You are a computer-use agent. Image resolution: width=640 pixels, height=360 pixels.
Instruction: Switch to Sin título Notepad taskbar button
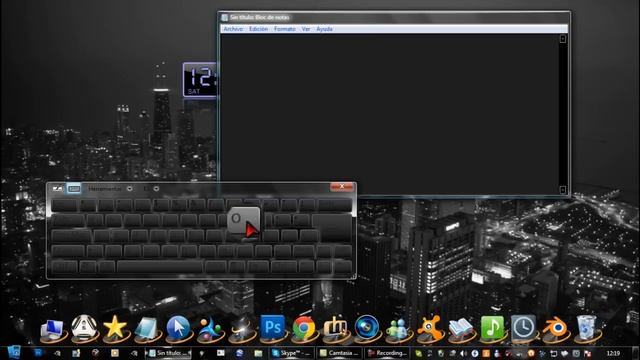[x=168, y=353]
